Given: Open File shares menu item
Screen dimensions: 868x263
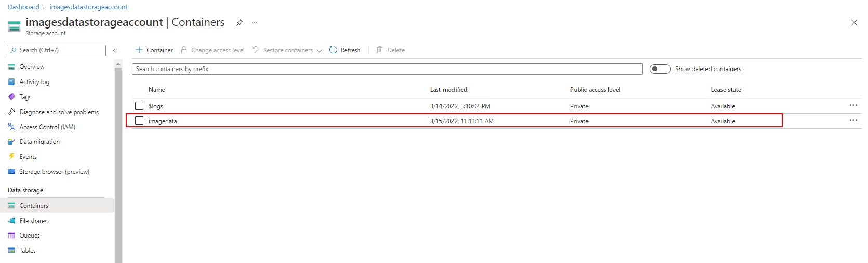Looking at the screenshot, I should 33,221.
